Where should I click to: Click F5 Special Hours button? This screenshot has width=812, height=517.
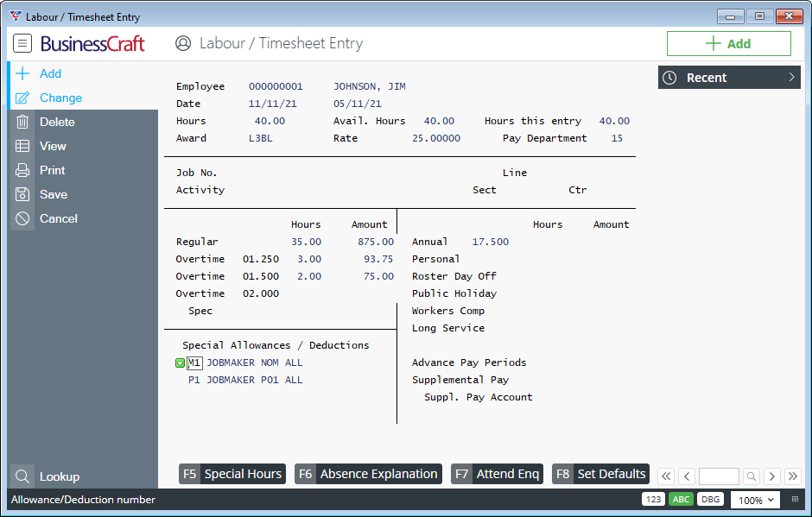(232, 474)
